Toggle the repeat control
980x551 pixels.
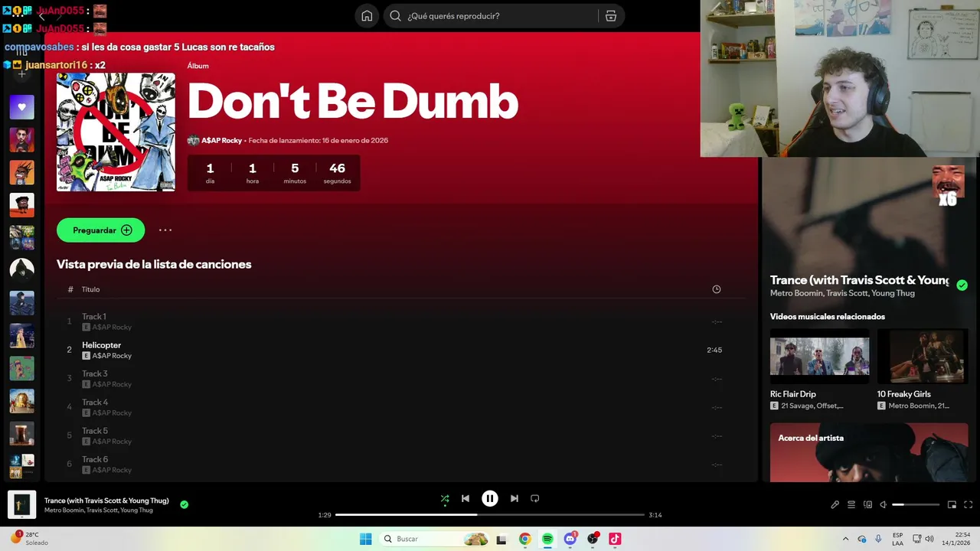click(x=535, y=498)
